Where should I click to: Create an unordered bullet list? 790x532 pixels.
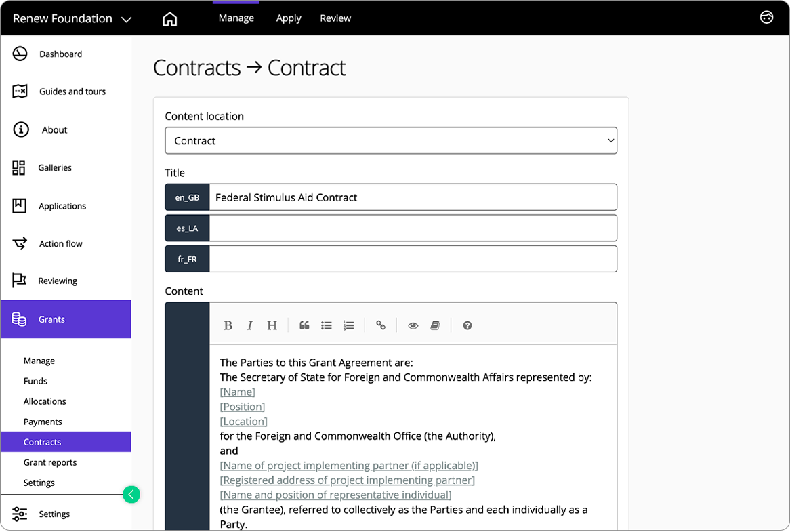click(327, 326)
